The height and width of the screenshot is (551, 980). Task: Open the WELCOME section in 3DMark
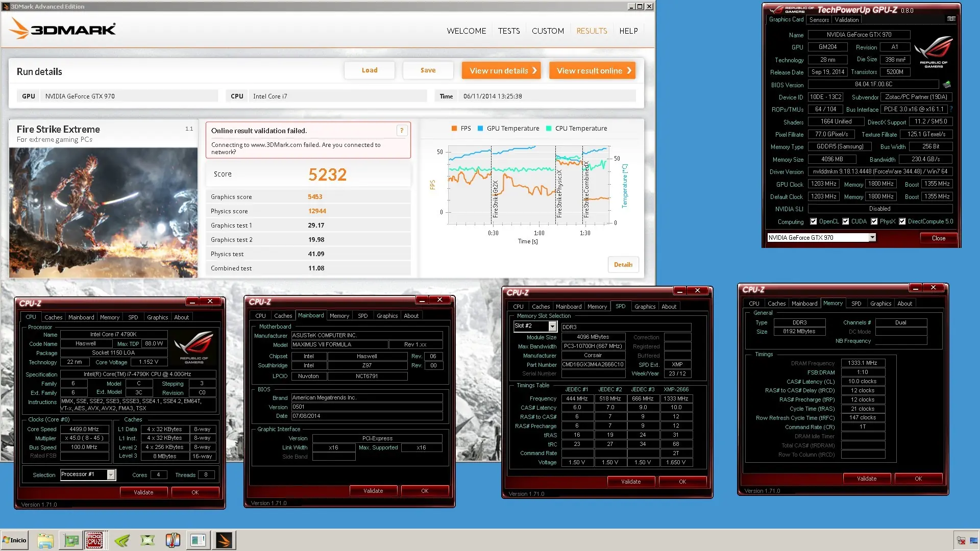tap(466, 31)
